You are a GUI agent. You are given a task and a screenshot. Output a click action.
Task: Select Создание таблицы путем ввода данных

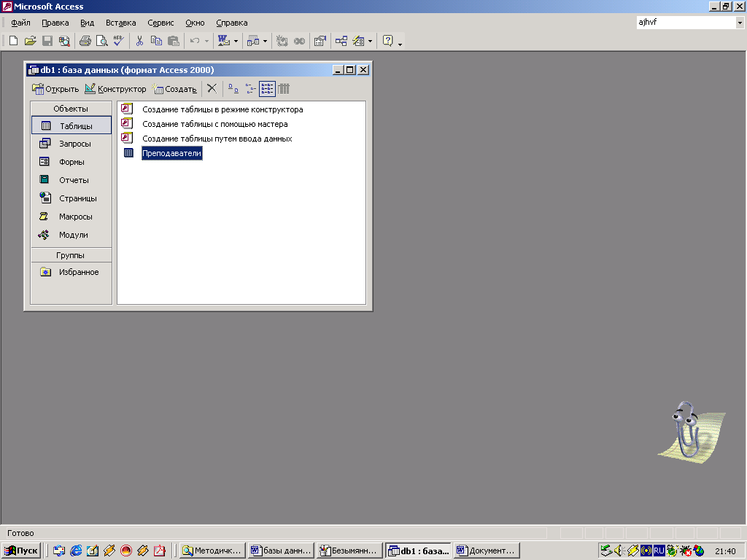(217, 139)
